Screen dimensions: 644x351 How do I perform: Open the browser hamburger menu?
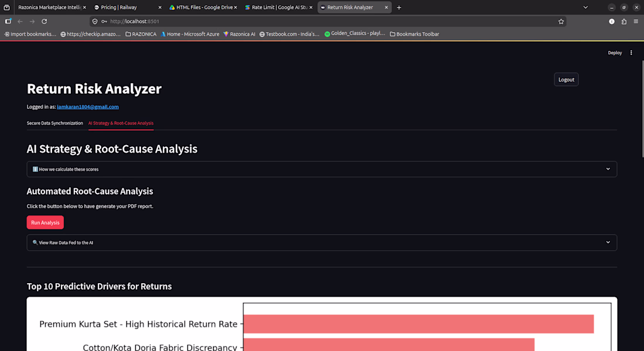(x=636, y=21)
